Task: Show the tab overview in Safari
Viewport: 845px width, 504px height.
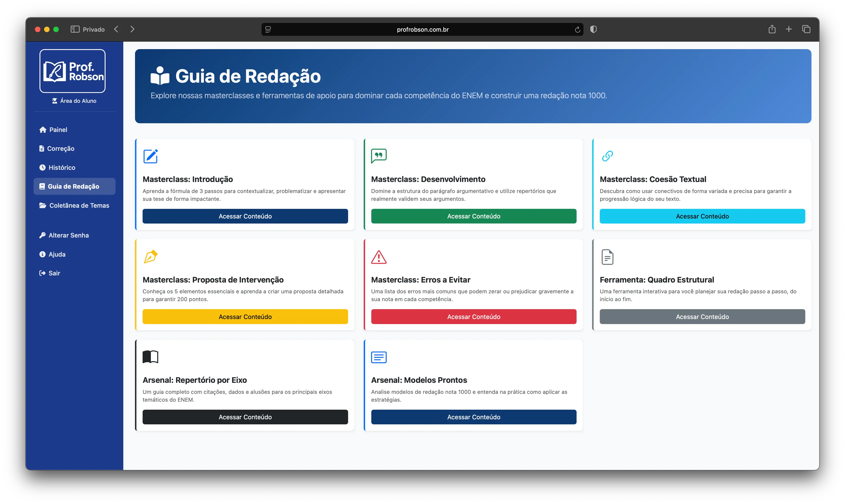Action: pos(806,29)
